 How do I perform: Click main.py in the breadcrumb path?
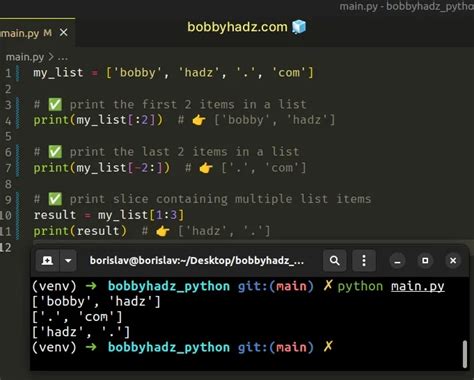point(25,57)
